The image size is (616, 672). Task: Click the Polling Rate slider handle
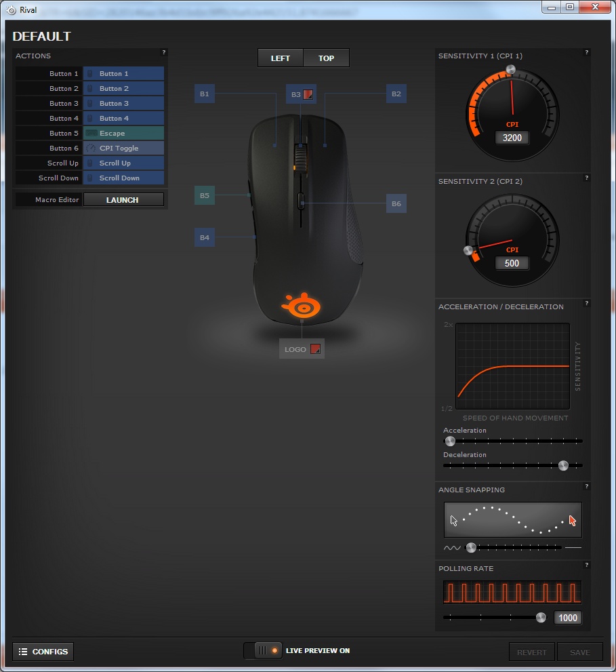click(541, 617)
